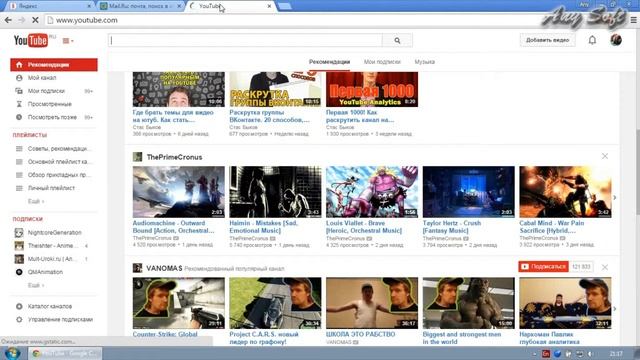Open the account avatar menu
This screenshot has height=360, width=640.
pos(616,40)
